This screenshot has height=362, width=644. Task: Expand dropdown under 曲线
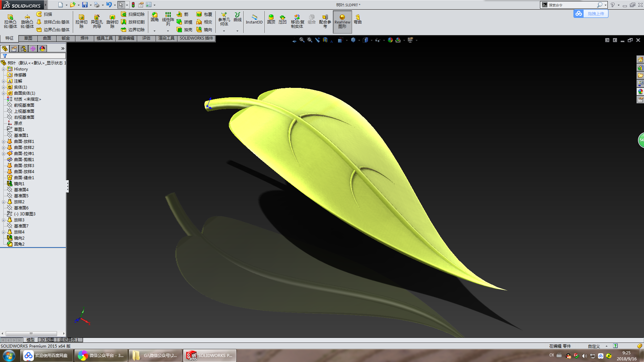237,31
